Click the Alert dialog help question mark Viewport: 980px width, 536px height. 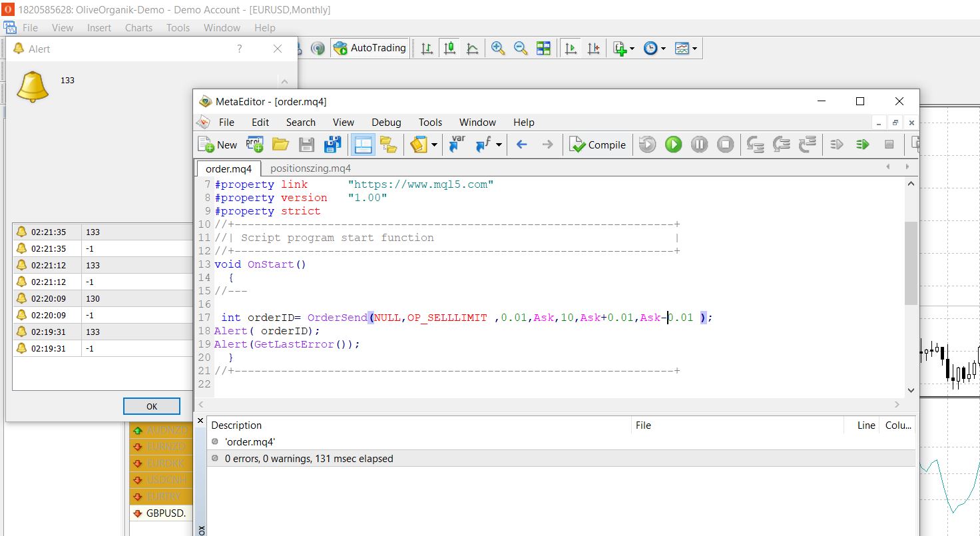[x=240, y=49]
